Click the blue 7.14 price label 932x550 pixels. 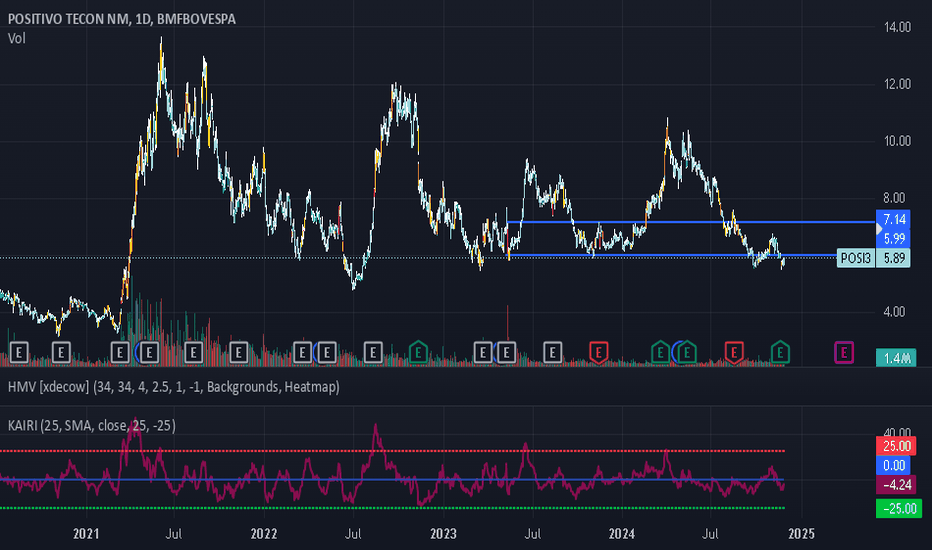tap(893, 219)
